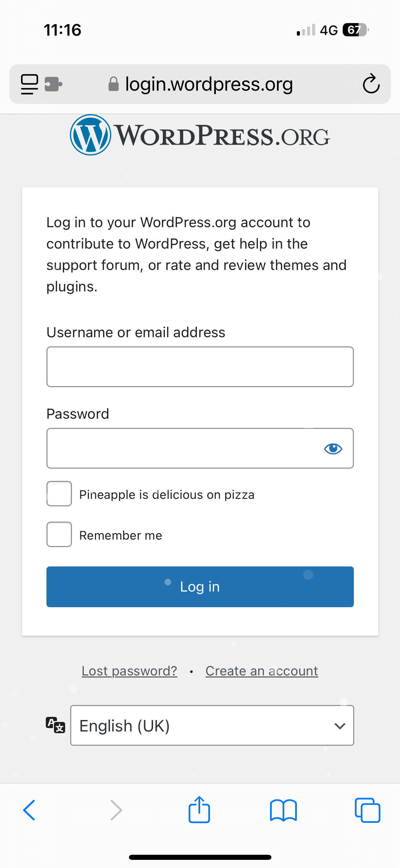The width and height of the screenshot is (400, 868).
Task: Tap the login.wordpress.org address bar
Action: coord(200,84)
